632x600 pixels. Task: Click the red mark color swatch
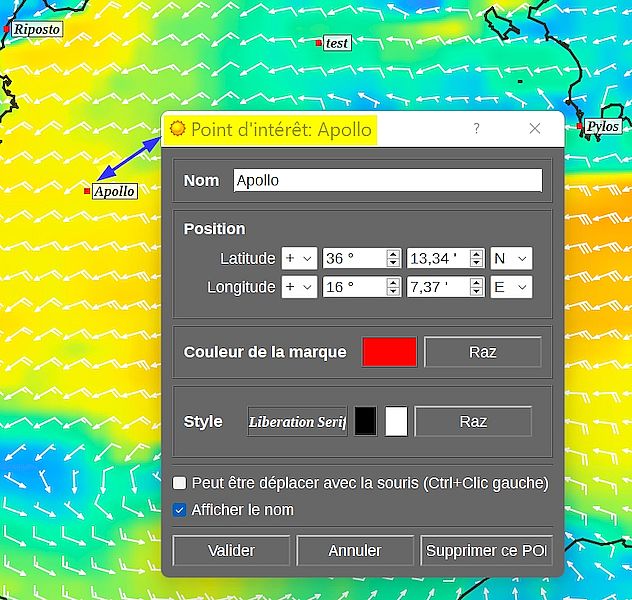389,352
